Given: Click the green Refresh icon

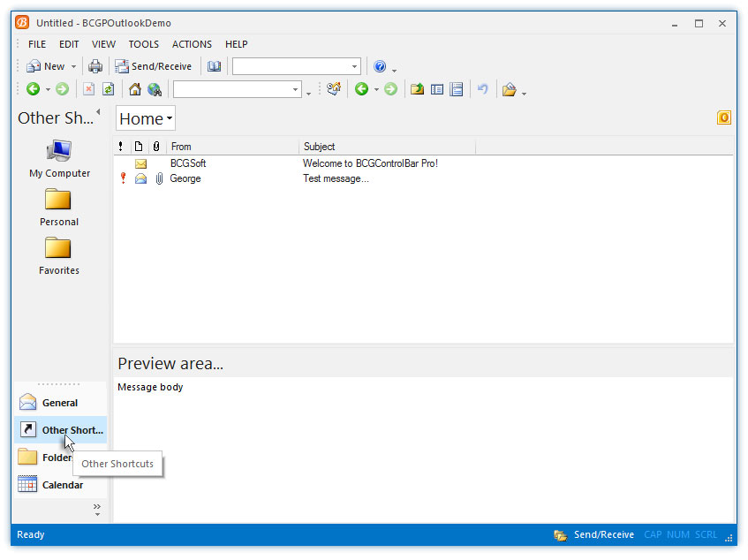Looking at the screenshot, I should pos(108,89).
